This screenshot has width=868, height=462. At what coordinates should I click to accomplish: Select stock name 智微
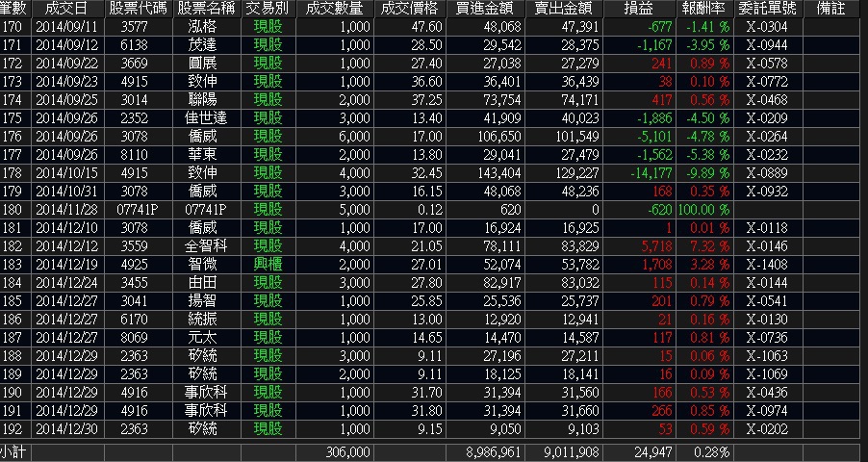(203, 265)
